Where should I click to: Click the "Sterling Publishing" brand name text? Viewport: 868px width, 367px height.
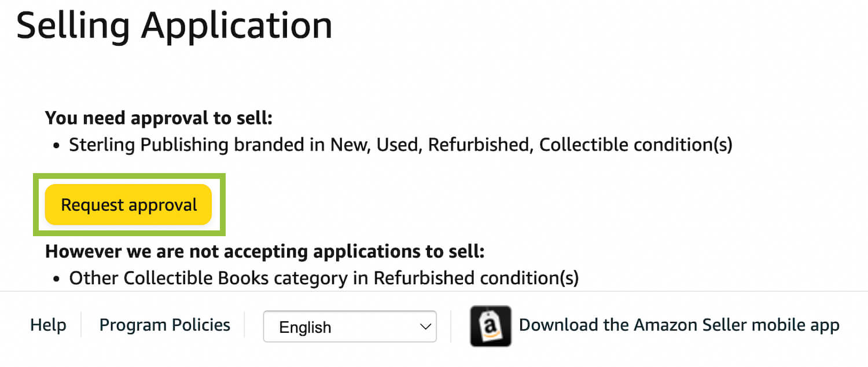click(149, 145)
